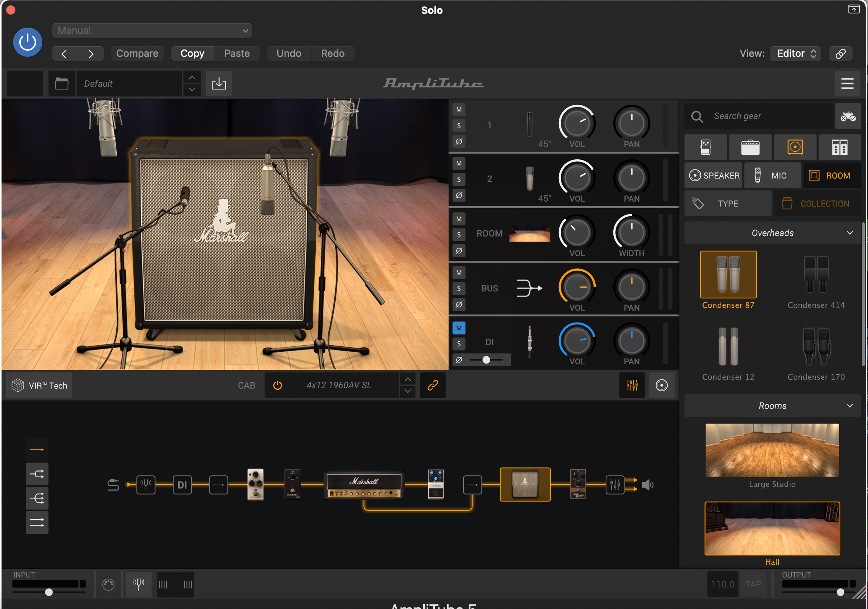Click the Compare button
Viewport: 868px width, 609px height.
137,53
